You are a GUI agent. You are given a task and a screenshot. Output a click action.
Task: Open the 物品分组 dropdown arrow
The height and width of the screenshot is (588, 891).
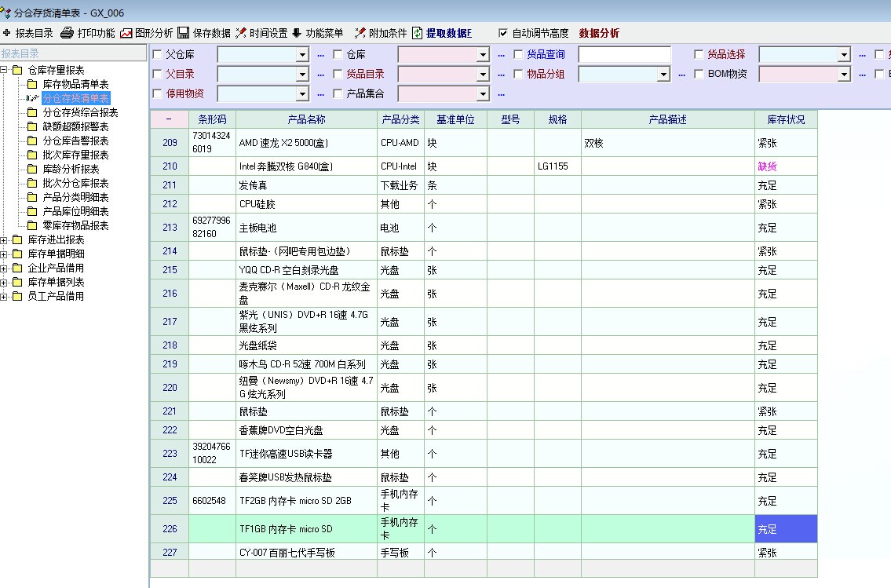tap(663, 75)
